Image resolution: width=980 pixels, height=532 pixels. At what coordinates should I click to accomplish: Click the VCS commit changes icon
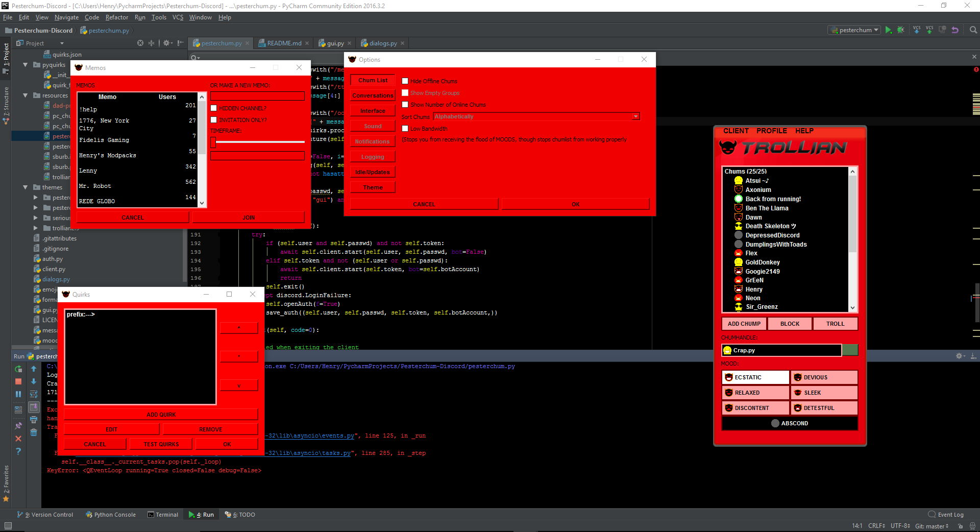[929, 30]
